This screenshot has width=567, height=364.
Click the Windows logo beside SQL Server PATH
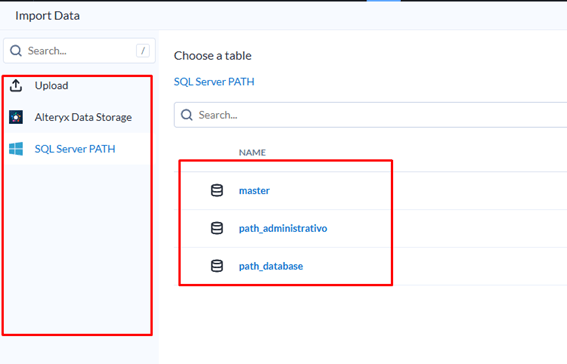(16, 149)
